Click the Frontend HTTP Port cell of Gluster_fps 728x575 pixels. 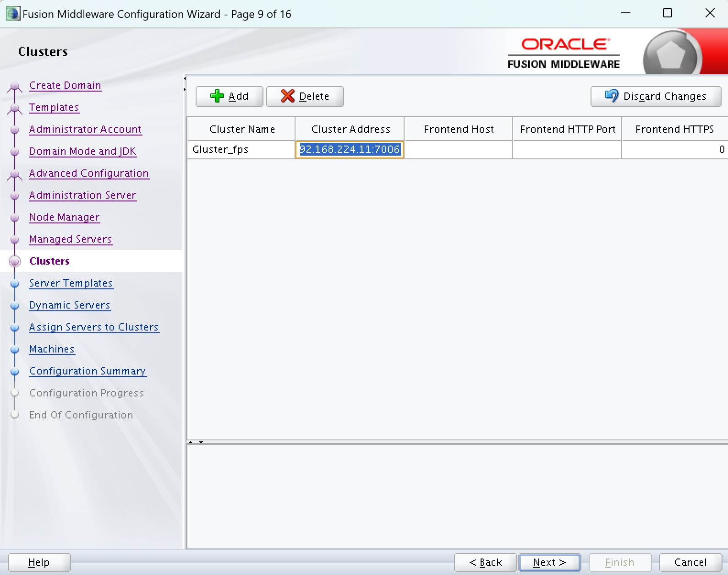tap(567, 150)
